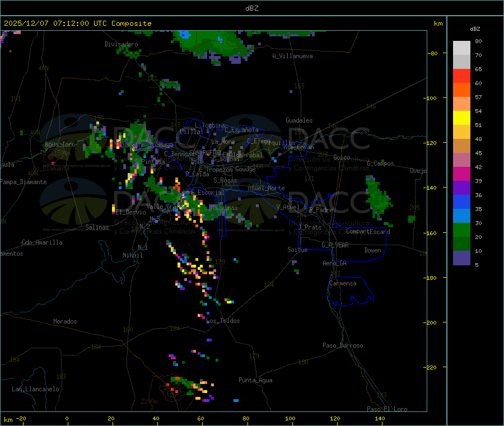Click the 'Nihuil' map label
504x426 pixels.
[x=132, y=255]
